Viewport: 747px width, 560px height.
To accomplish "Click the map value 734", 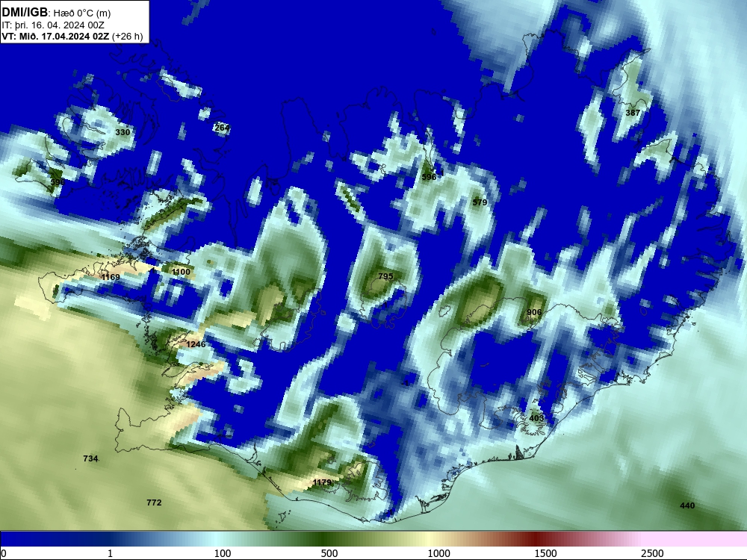I will tap(90, 458).
